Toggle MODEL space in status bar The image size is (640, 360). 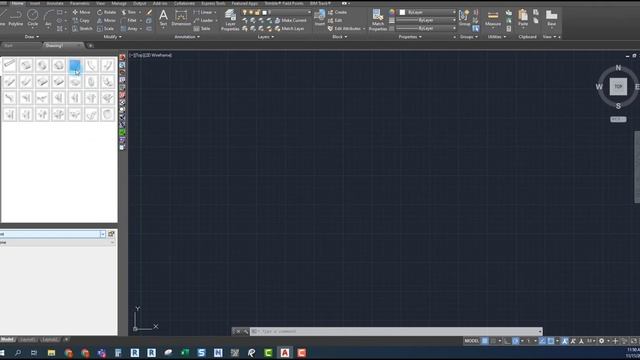tap(471, 341)
